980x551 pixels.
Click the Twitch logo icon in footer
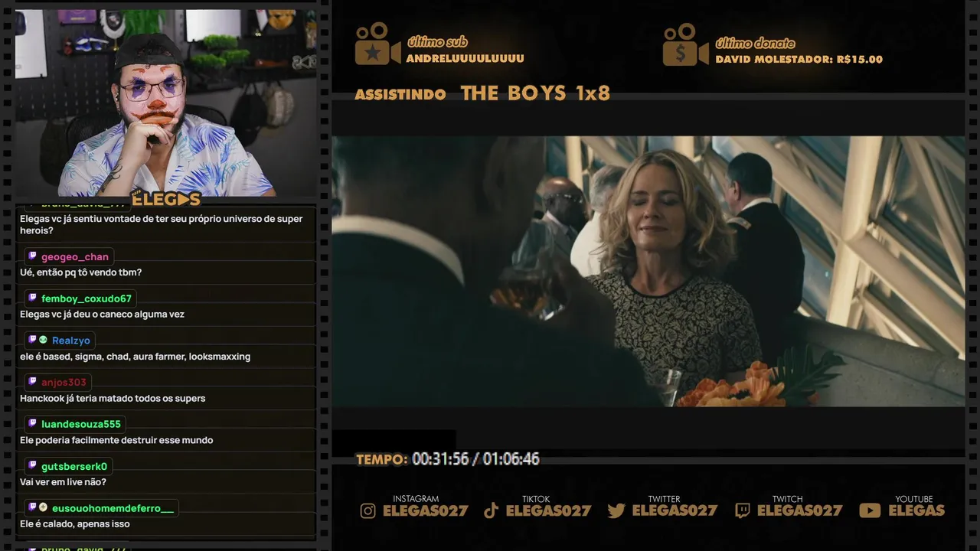pos(742,511)
